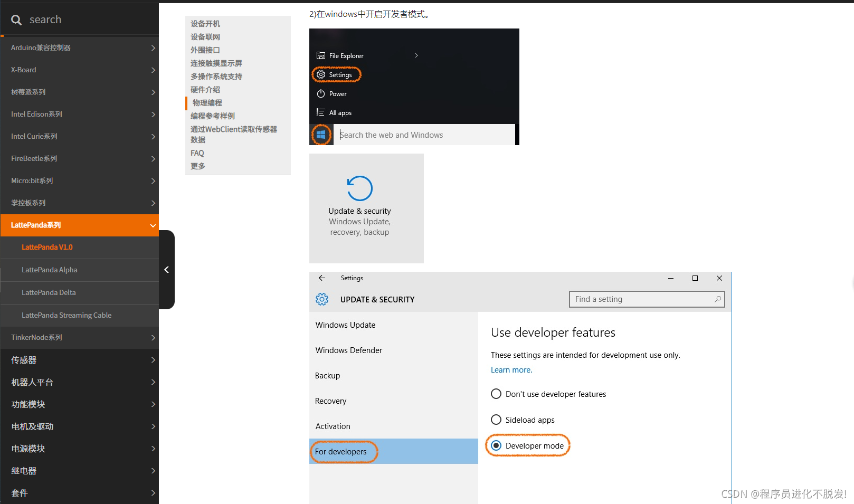Image resolution: width=854 pixels, height=504 pixels.
Task: Expand the 掌控板系列 category
Action: (x=79, y=203)
